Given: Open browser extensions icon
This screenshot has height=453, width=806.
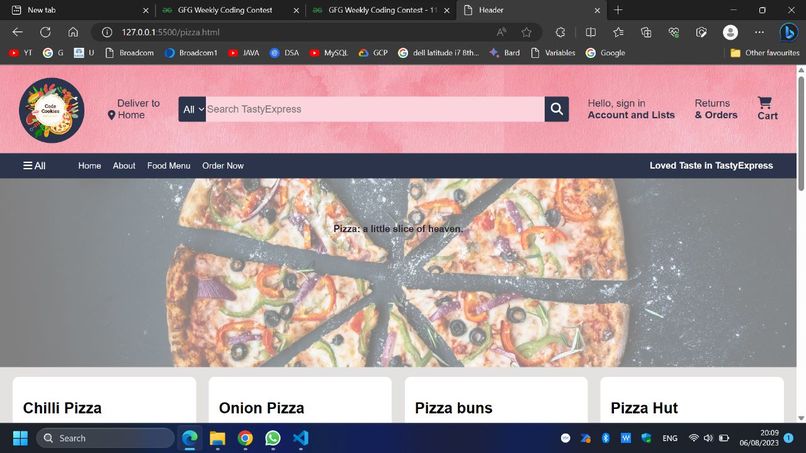Looking at the screenshot, I should tap(560, 32).
